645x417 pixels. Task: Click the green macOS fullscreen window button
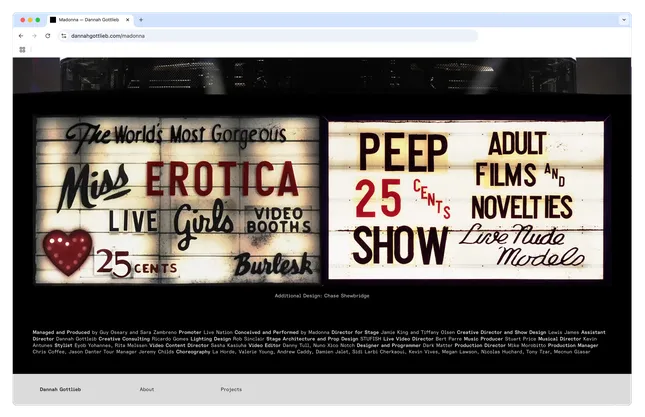click(38, 20)
